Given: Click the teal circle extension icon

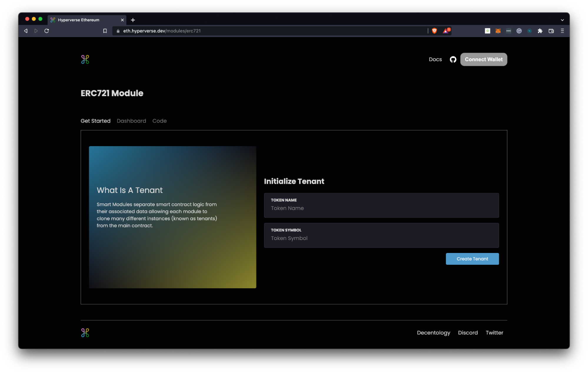Looking at the screenshot, I should point(529,31).
